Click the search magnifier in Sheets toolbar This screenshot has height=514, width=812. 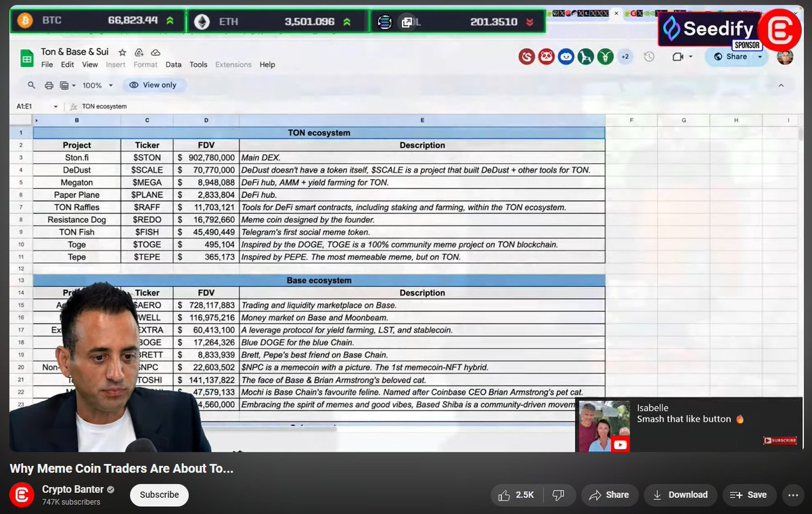pos(31,85)
